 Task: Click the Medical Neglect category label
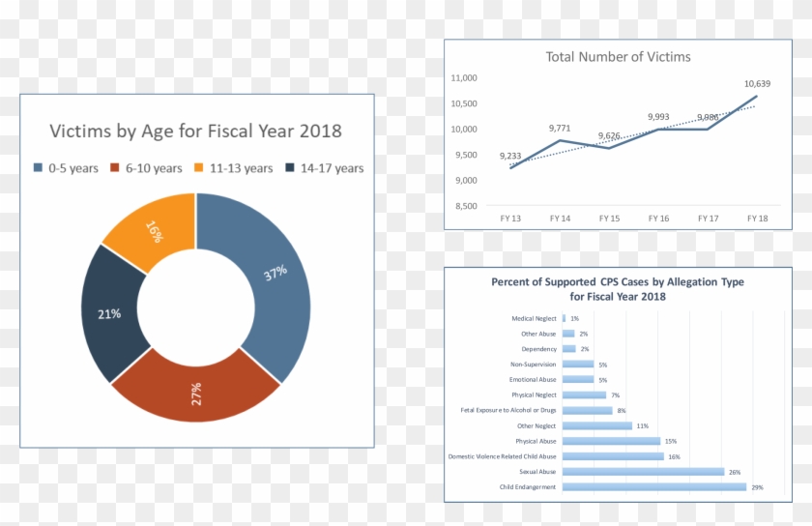pyautogui.click(x=533, y=318)
